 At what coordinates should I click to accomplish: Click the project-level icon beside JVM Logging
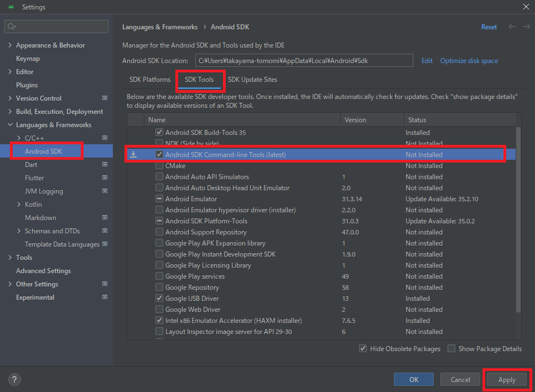pyautogui.click(x=105, y=191)
